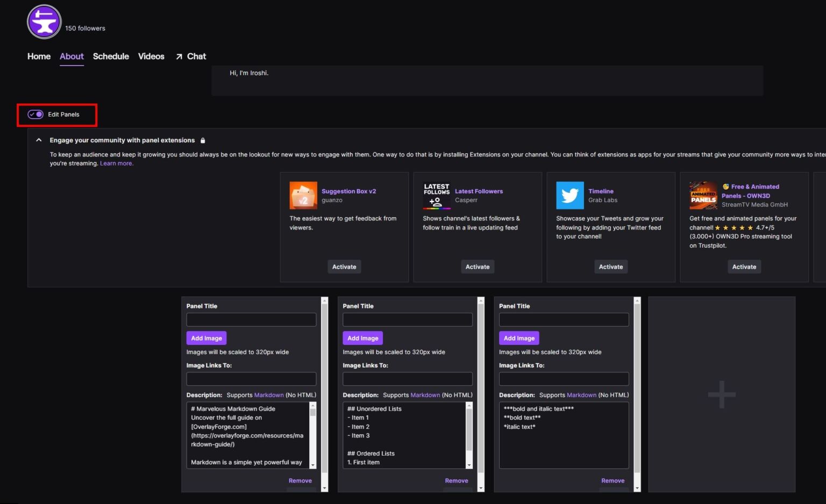Click the Suggestion Box v2 extension icon
This screenshot has height=504, width=826.
[303, 196]
